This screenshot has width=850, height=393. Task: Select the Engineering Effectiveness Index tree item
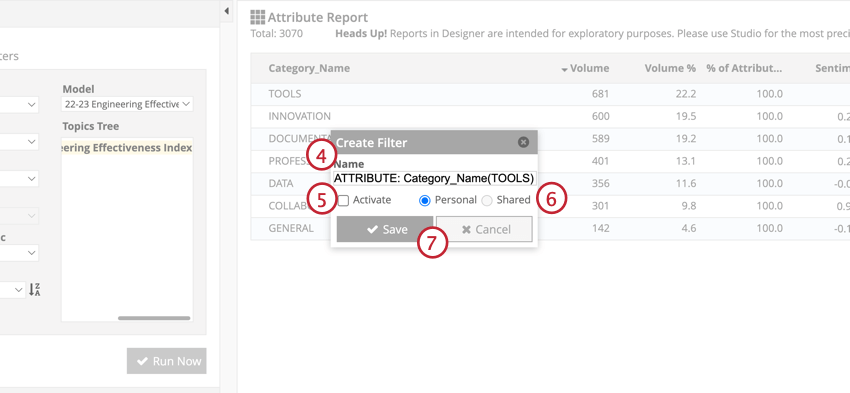pos(127,148)
